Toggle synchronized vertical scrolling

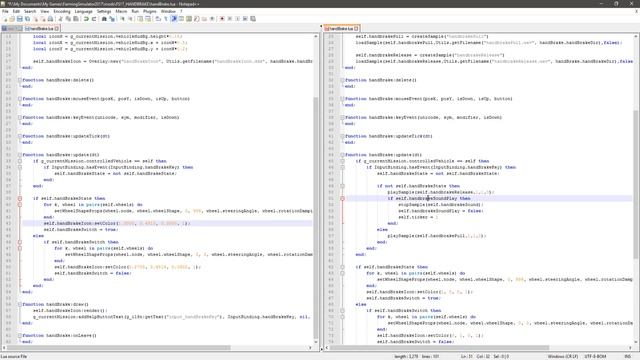(x=140, y=19)
